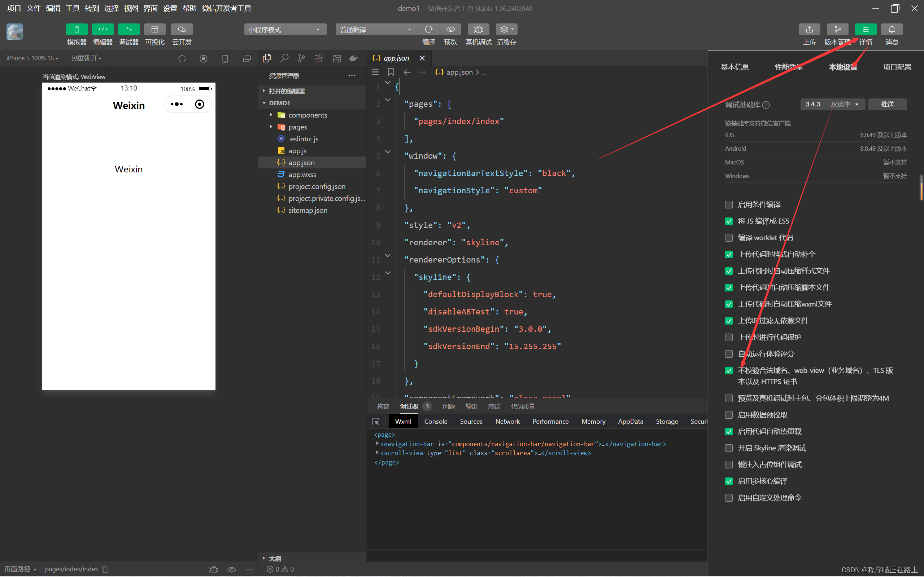The image size is (924, 577).
Task: Toggle the 模拟器 simulator button
Action: (x=77, y=29)
